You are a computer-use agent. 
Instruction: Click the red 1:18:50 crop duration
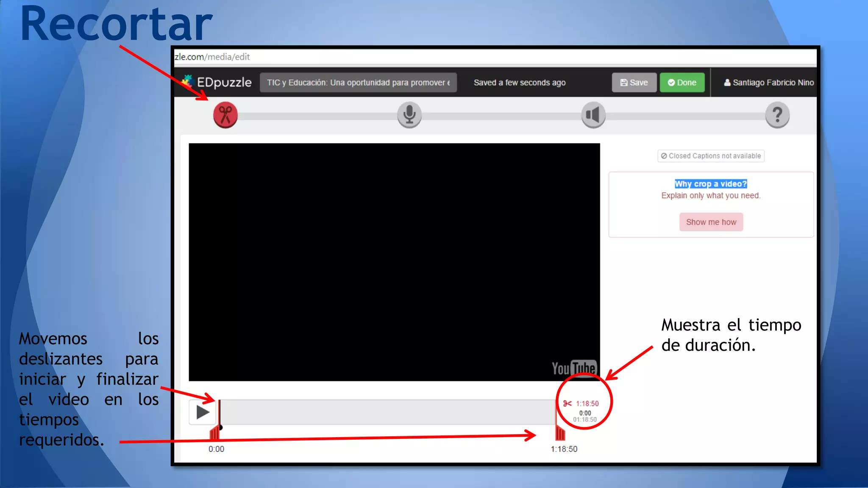(x=587, y=404)
